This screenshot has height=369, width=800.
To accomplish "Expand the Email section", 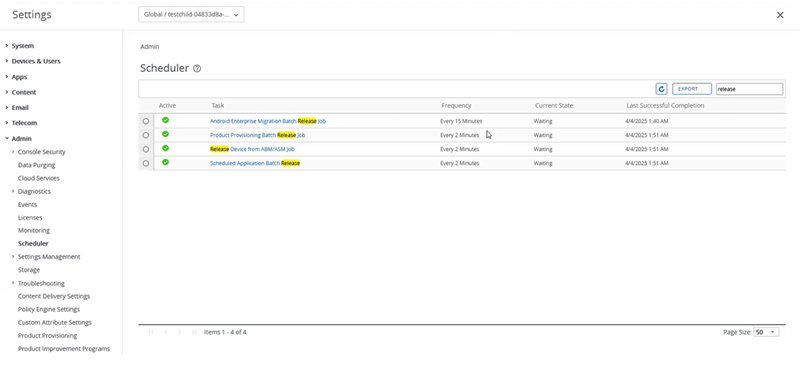I will 7,108.
